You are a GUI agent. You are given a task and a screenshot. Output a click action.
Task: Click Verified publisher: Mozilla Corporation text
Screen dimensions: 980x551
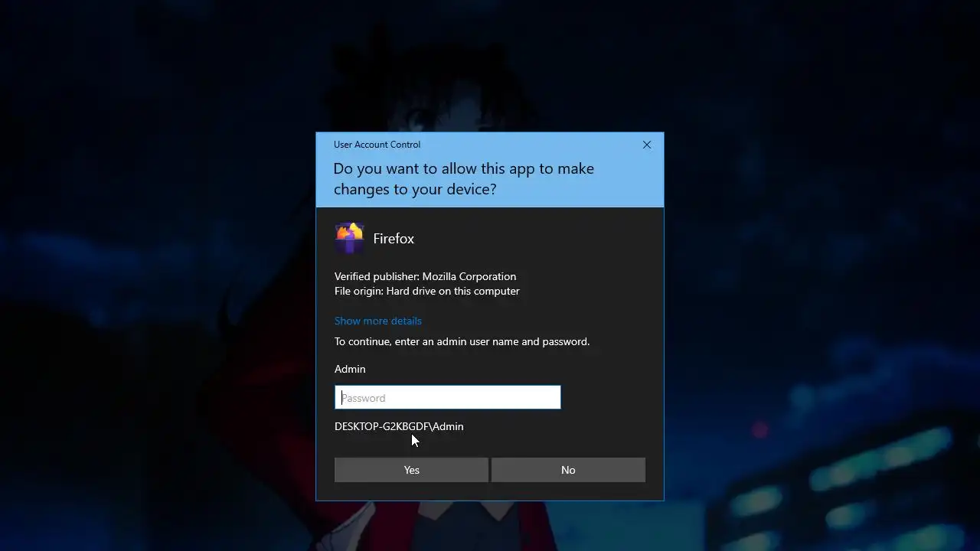(425, 276)
